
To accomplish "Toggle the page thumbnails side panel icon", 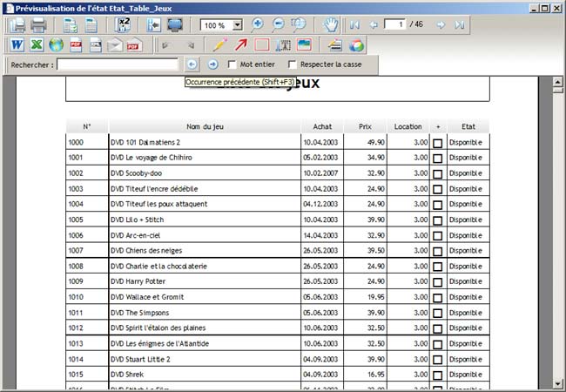I will point(153,25).
